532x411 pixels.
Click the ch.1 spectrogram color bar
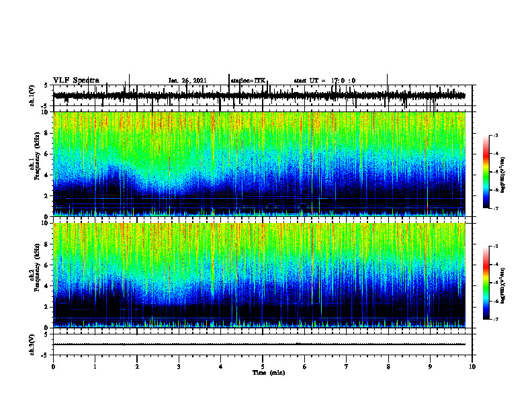(486, 172)
